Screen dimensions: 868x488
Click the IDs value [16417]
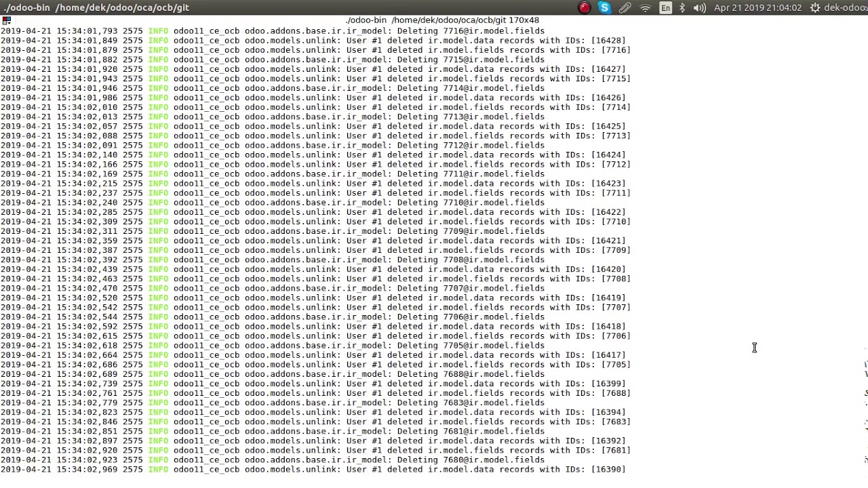coord(608,355)
